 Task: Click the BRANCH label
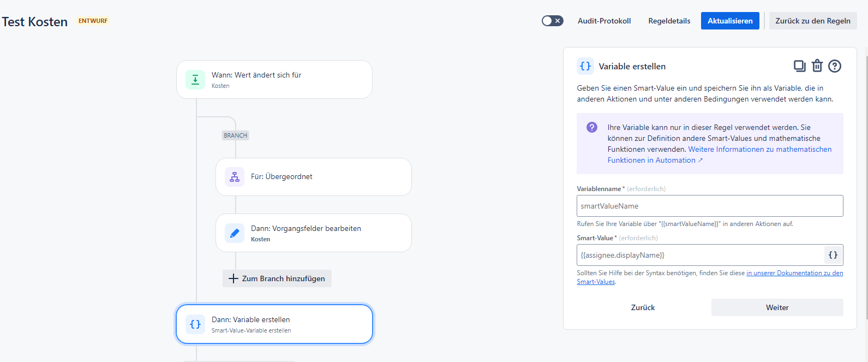click(x=235, y=135)
